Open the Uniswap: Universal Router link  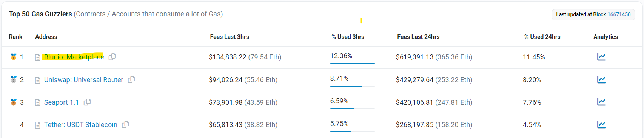(84, 79)
